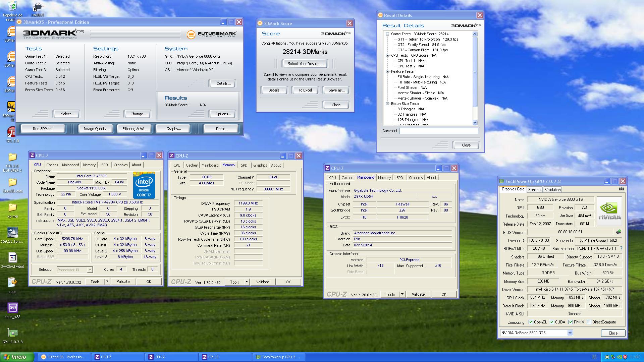Enable the DirectCompute checkbox

tap(589, 322)
